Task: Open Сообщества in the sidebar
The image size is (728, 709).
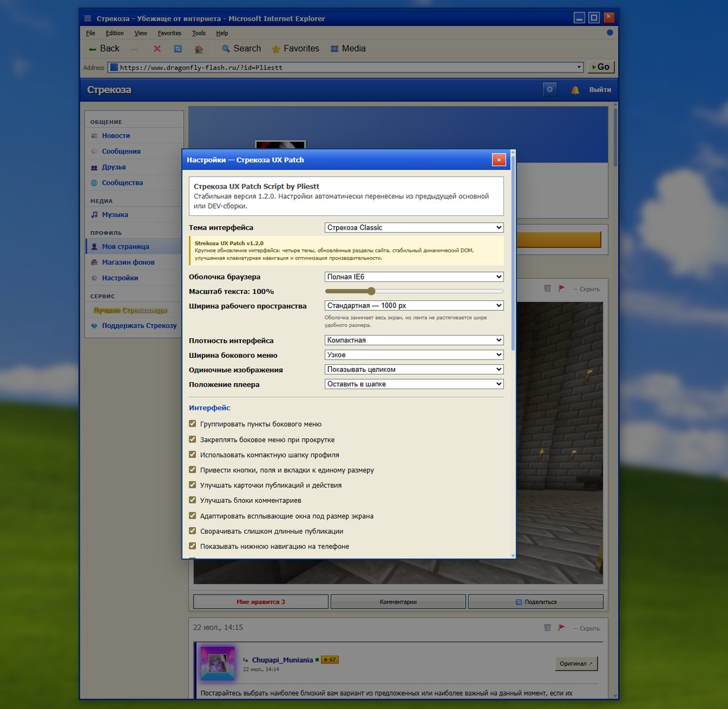Action: pyautogui.click(x=123, y=183)
